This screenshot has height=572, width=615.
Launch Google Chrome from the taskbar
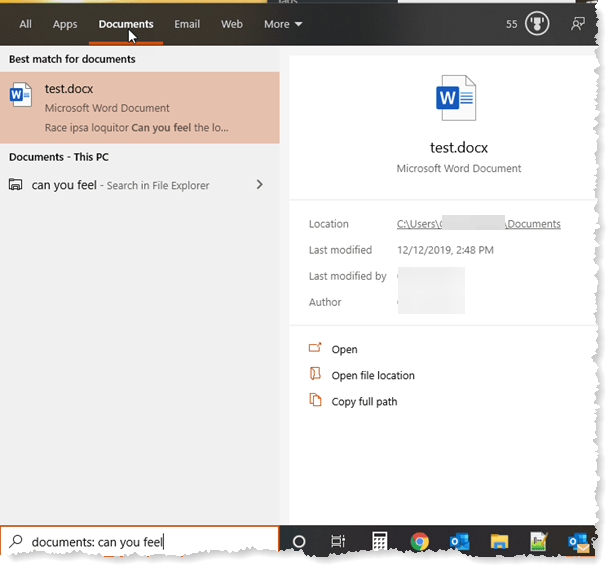pyautogui.click(x=420, y=542)
